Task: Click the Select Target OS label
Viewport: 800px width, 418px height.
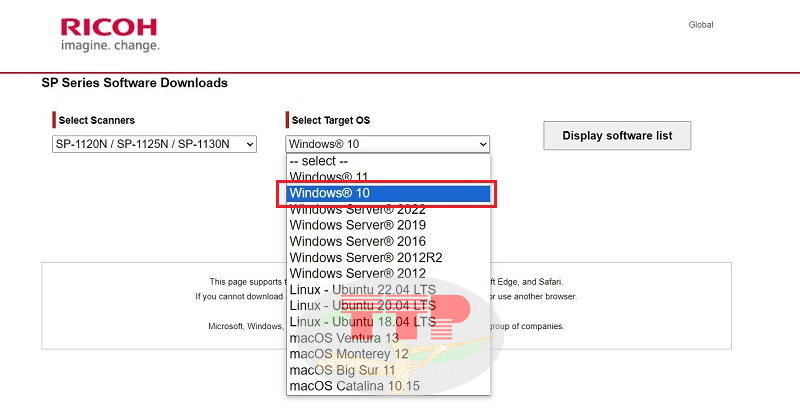Action: tap(331, 120)
